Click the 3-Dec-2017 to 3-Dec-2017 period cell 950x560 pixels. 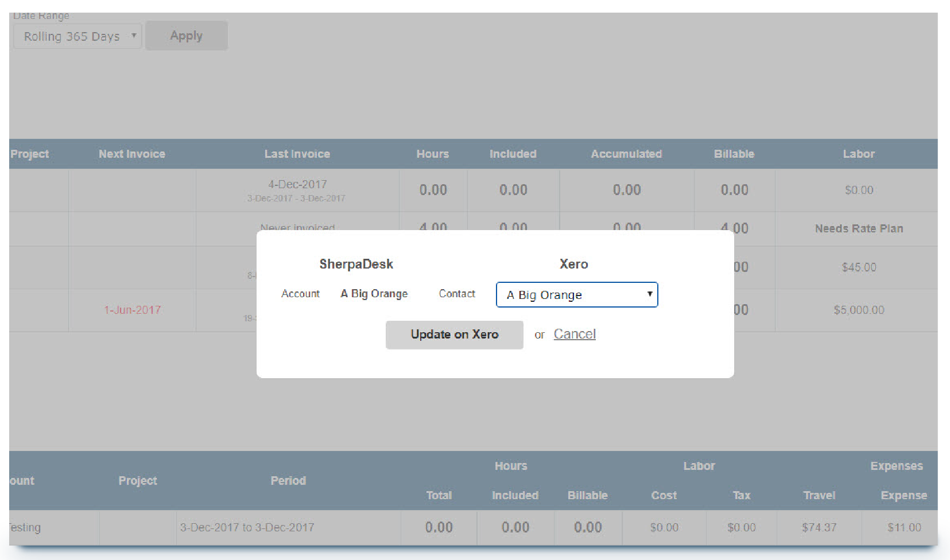click(247, 527)
